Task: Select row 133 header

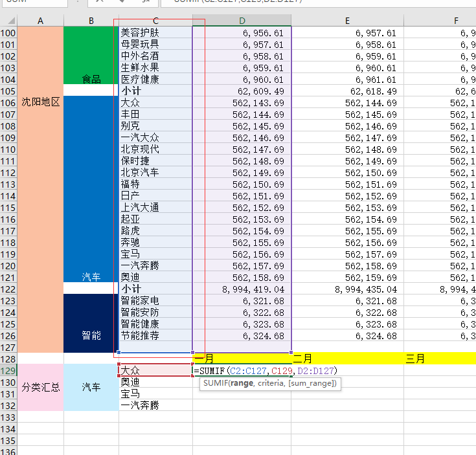Action: pos(8,417)
